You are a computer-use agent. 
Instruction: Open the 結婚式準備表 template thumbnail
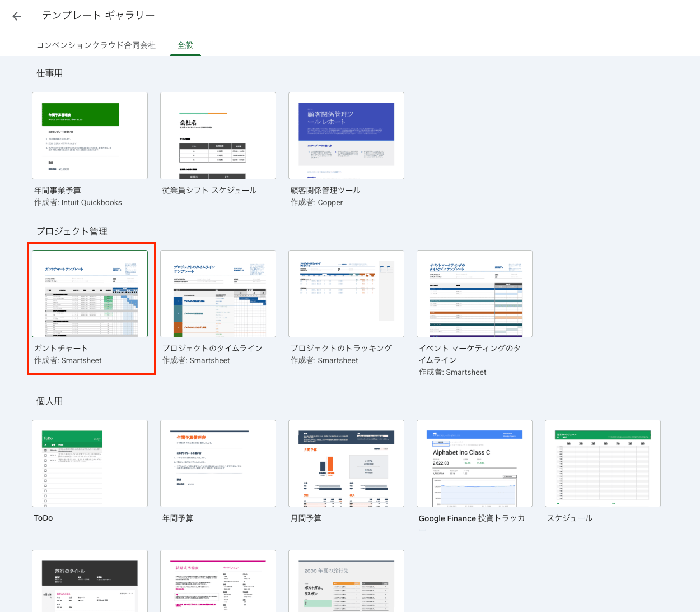[x=218, y=581]
